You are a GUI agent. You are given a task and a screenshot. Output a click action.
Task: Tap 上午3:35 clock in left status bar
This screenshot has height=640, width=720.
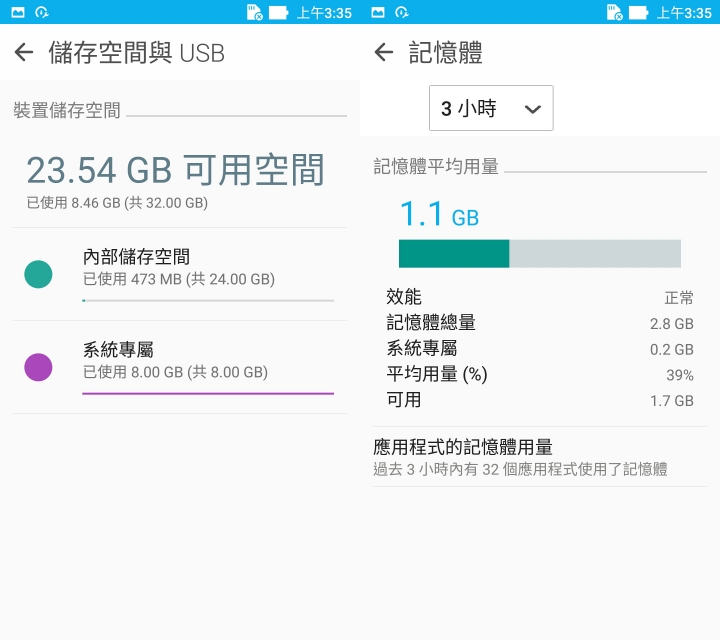(x=324, y=12)
